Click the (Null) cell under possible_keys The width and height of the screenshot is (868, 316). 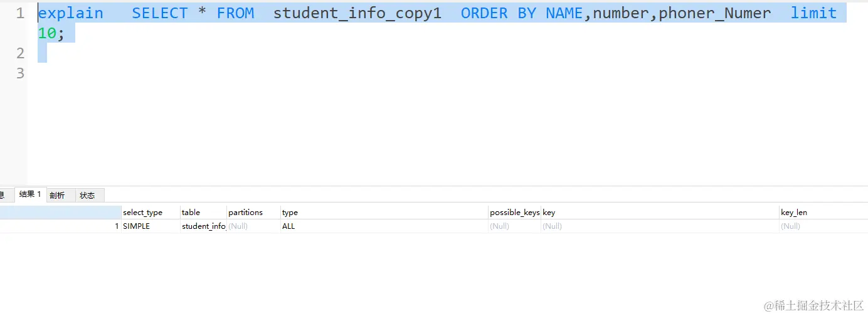pyautogui.click(x=514, y=226)
